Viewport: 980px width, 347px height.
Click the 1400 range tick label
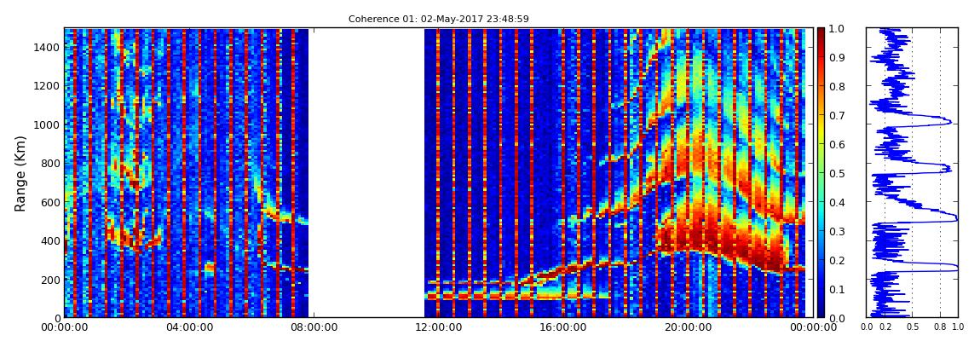[46, 47]
